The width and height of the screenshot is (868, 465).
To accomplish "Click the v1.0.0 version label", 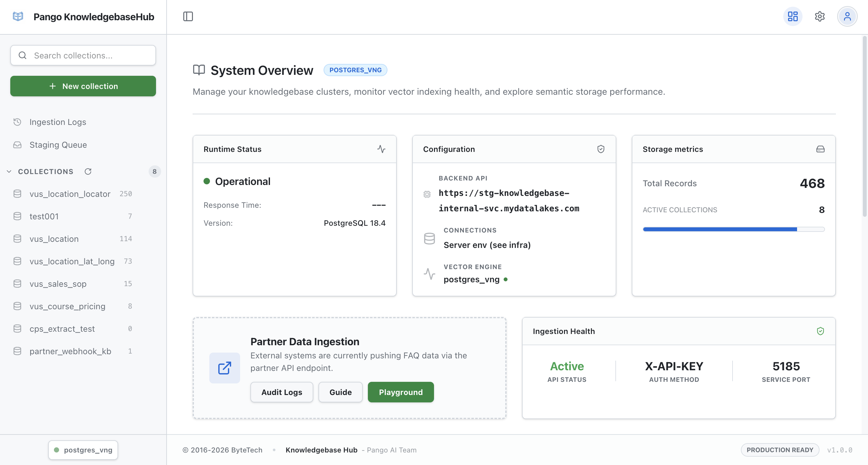I will pyautogui.click(x=839, y=450).
